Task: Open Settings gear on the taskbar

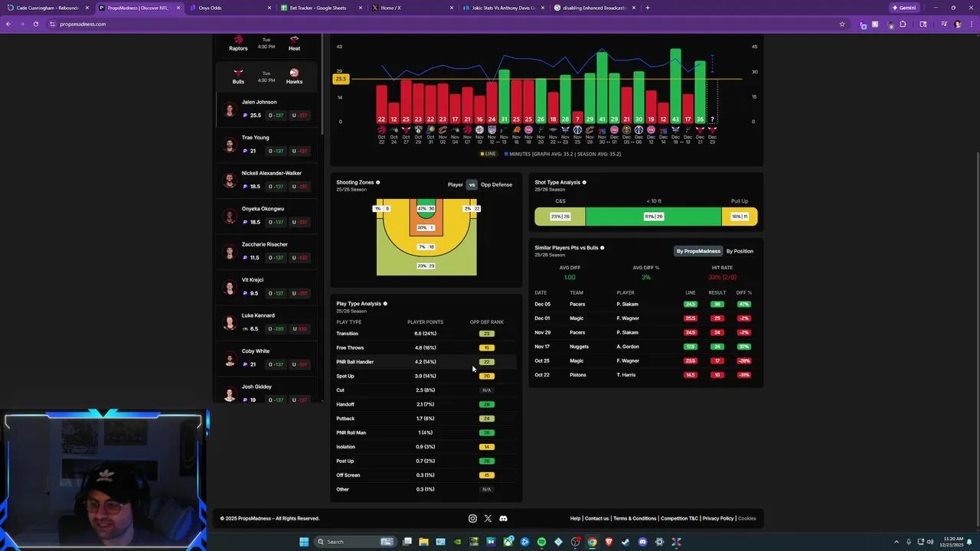Action: point(659,542)
